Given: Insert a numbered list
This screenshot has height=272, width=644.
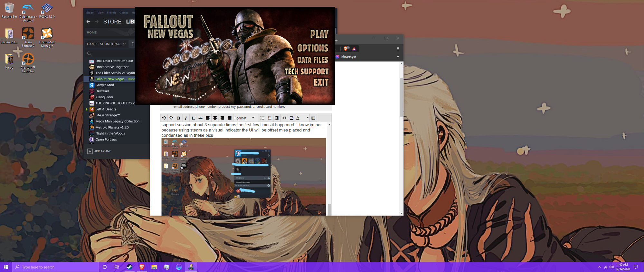Looking at the screenshot, I should pyautogui.click(x=270, y=118).
